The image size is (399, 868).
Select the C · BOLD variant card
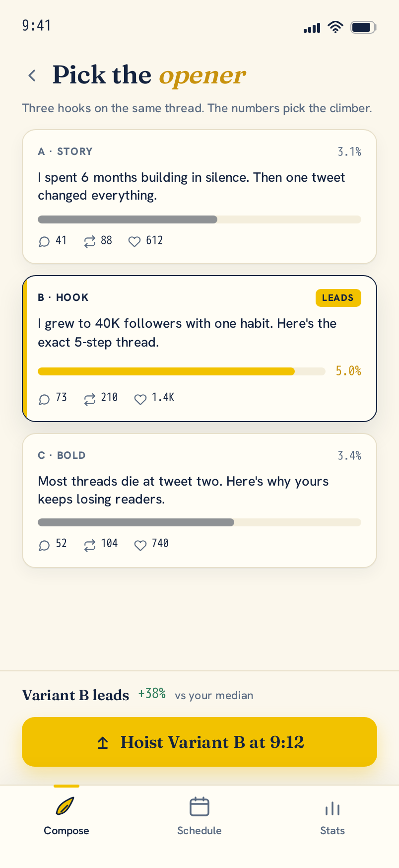point(199,501)
